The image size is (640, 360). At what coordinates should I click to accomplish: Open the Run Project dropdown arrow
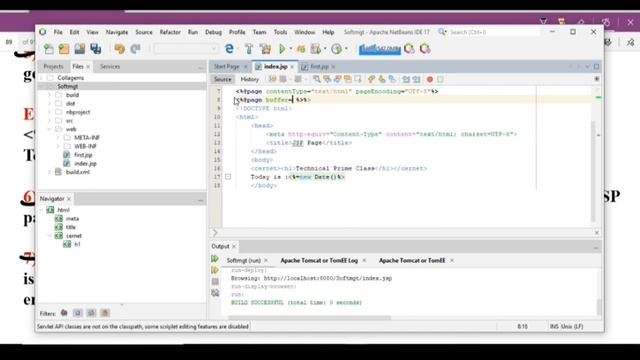coord(291,49)
